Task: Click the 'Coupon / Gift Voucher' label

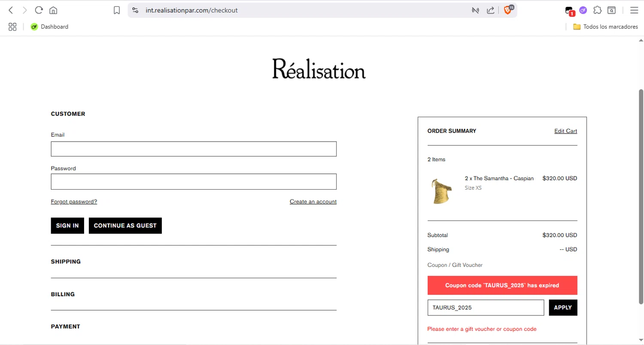Action: coord(455,265)
